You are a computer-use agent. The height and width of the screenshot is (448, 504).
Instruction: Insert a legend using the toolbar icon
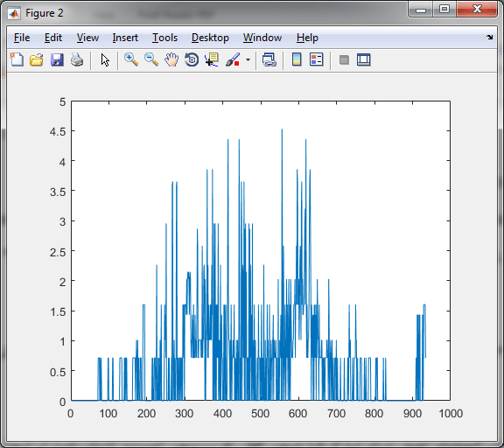[x=316, y=59]
